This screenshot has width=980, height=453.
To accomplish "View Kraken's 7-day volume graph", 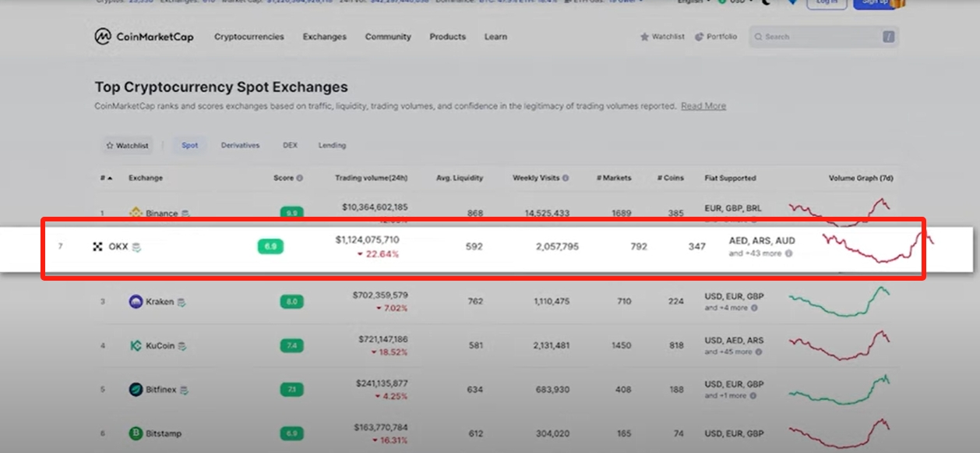I will [x=840, y=302].
